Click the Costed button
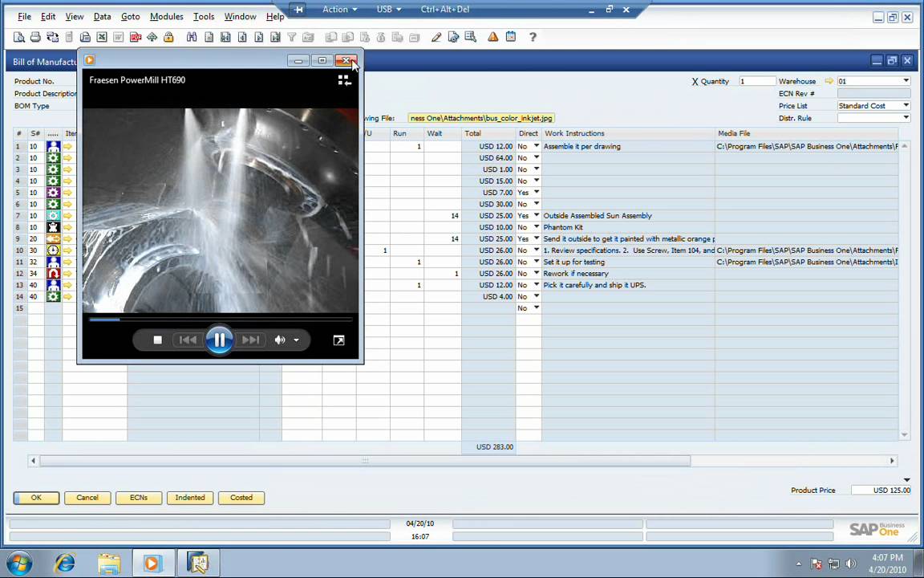The height and width of the screenshot is (578, 924). (x=241, y=498)
